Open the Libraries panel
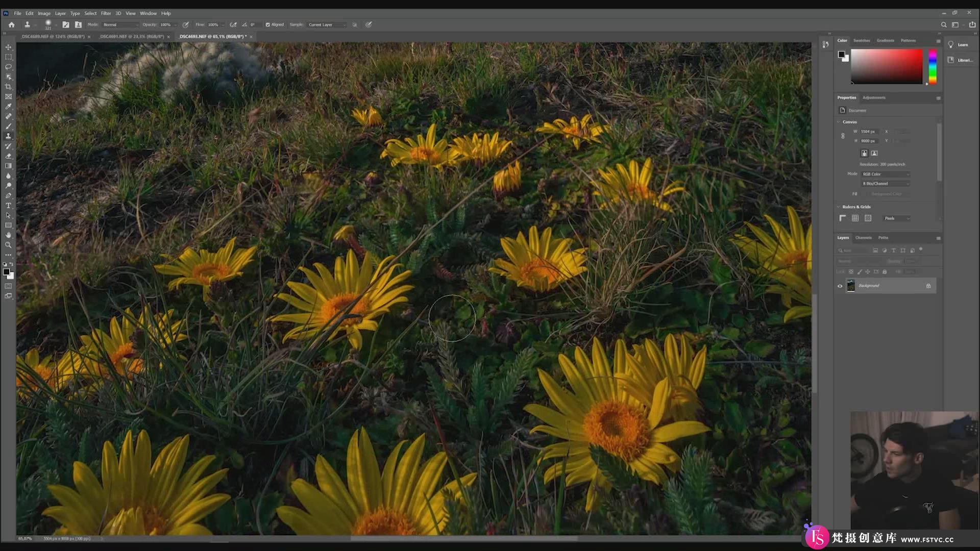This screenshot has width=980, height=551. (960, 60)
